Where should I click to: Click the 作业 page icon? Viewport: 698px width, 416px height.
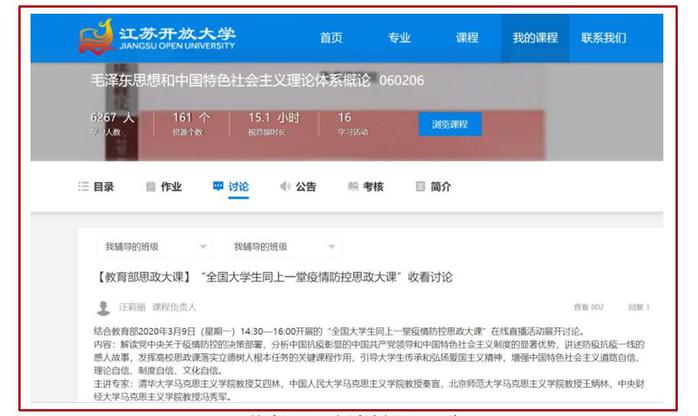[x=151, y=186]
